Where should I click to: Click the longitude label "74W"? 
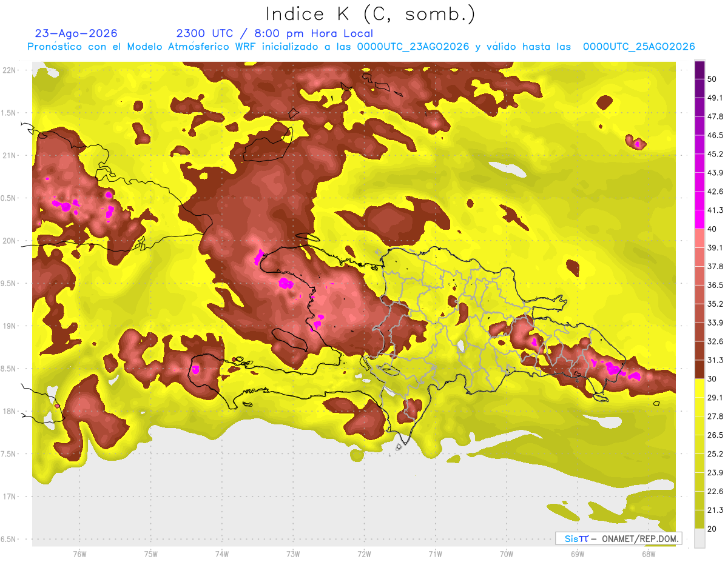point(222,554)
